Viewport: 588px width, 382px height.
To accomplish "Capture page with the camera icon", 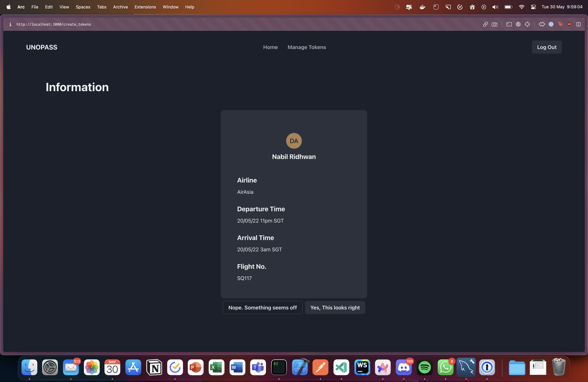I will [x=494, y=24].
